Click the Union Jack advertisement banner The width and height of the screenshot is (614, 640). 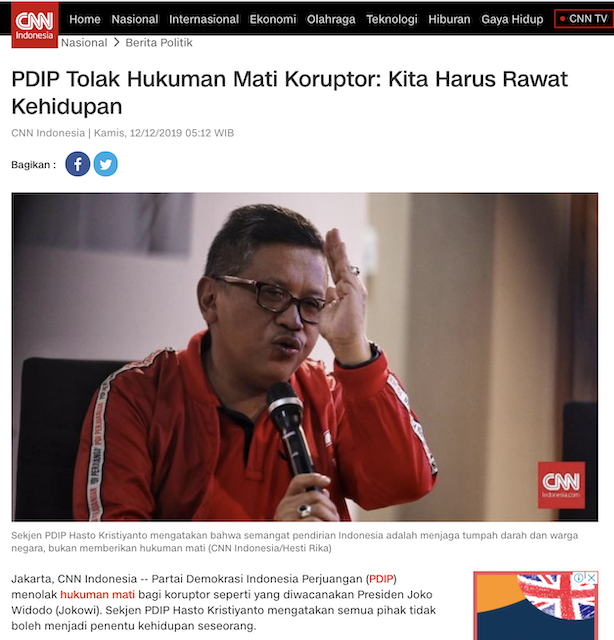[x=536, y=606]
